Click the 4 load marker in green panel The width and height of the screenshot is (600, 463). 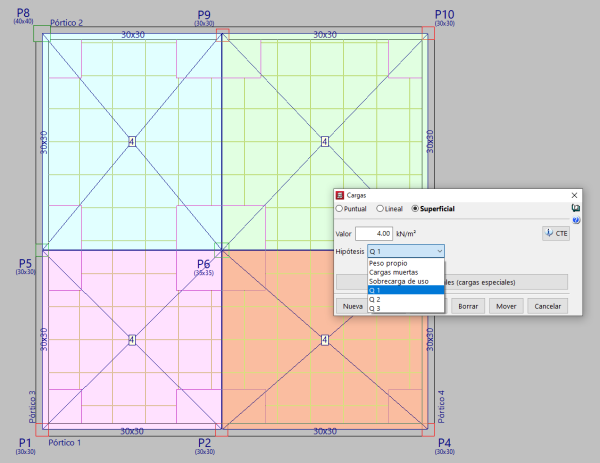[x=324, y=142]
